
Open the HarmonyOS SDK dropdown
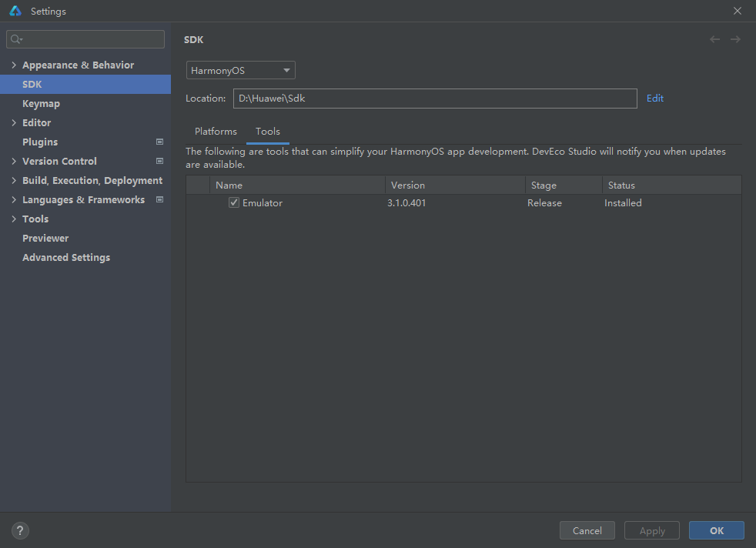(241, 70)
